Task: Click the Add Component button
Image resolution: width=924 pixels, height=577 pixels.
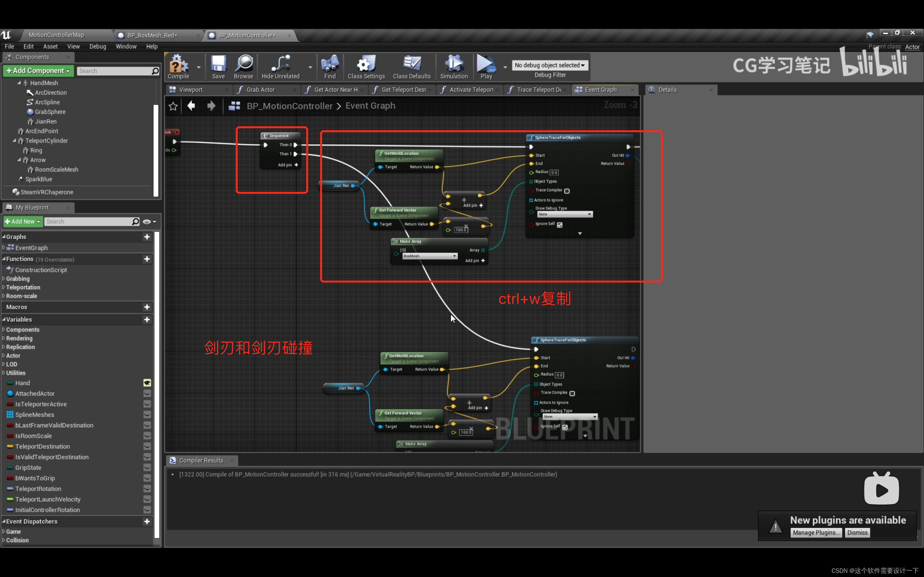Action: [x=38, y=71]
